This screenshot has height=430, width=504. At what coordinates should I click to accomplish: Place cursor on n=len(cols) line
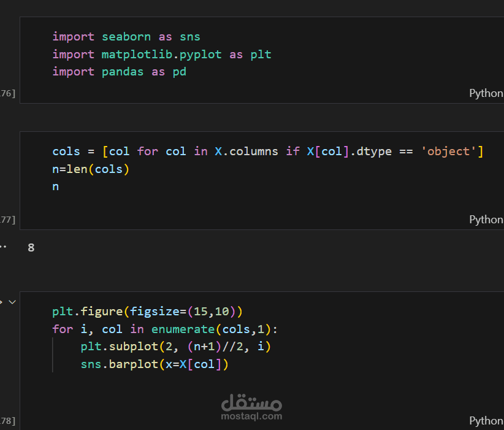[91, 169]
